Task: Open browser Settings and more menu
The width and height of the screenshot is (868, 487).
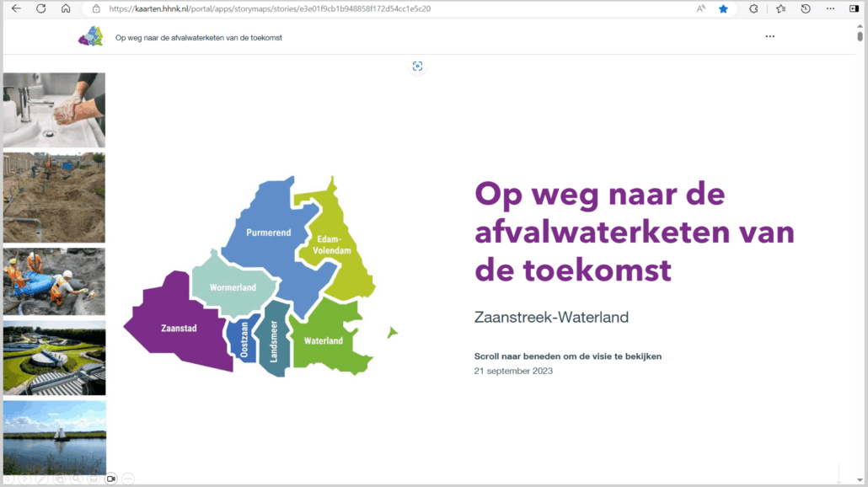Action: coord(830,9)
